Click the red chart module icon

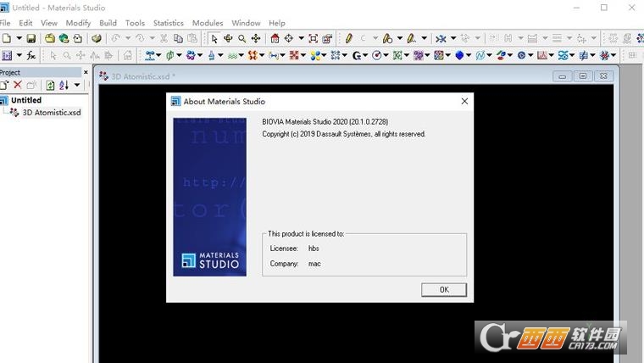(x=542, y=55)
